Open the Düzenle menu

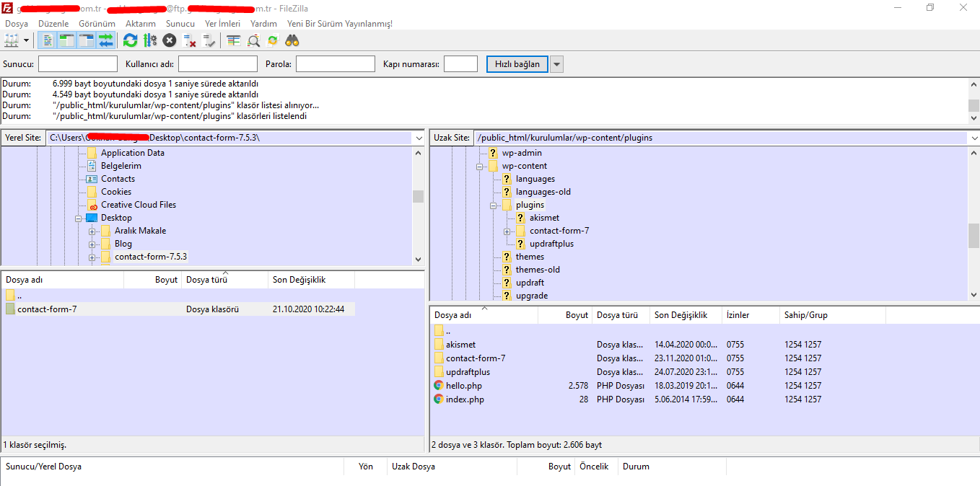(x=54, y=24)
